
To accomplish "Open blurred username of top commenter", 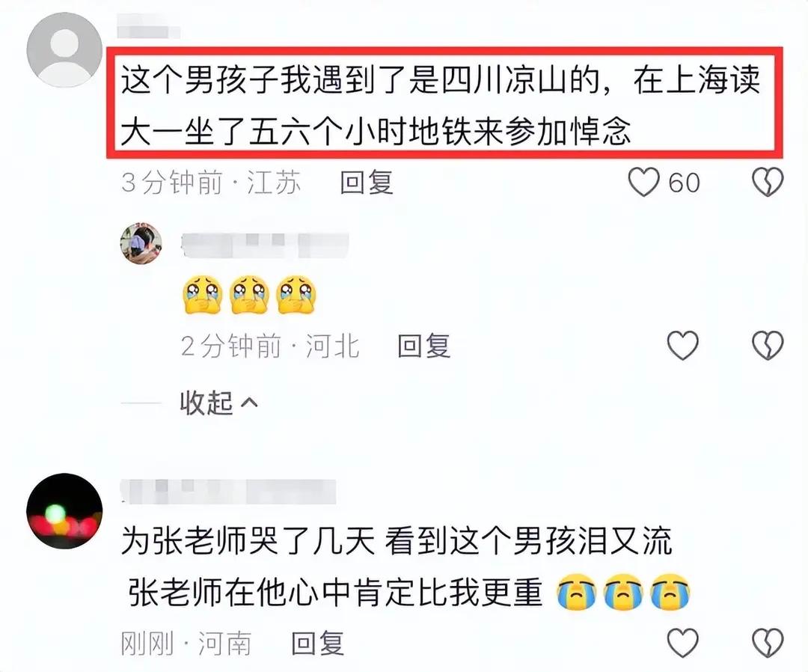I will coord(148,26).
